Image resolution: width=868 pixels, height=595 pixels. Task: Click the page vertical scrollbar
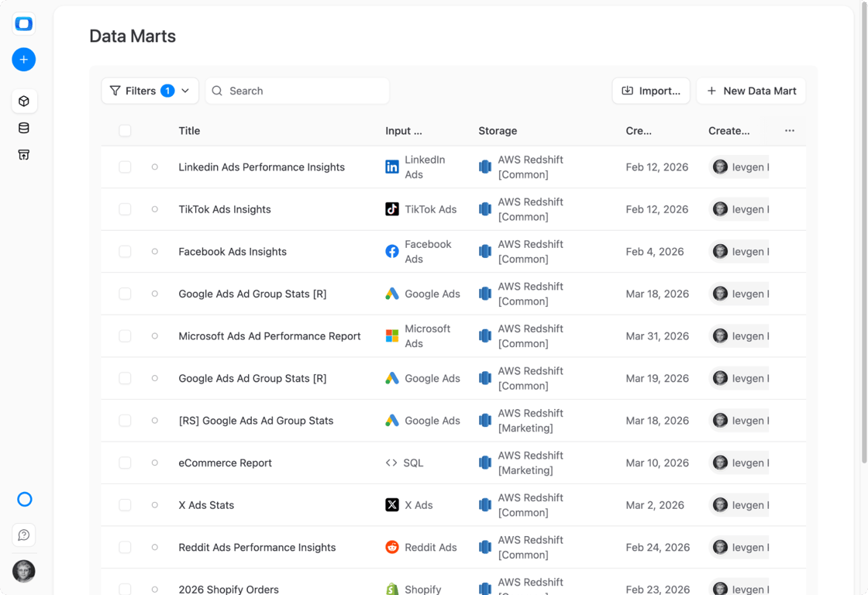coord(864,232)
